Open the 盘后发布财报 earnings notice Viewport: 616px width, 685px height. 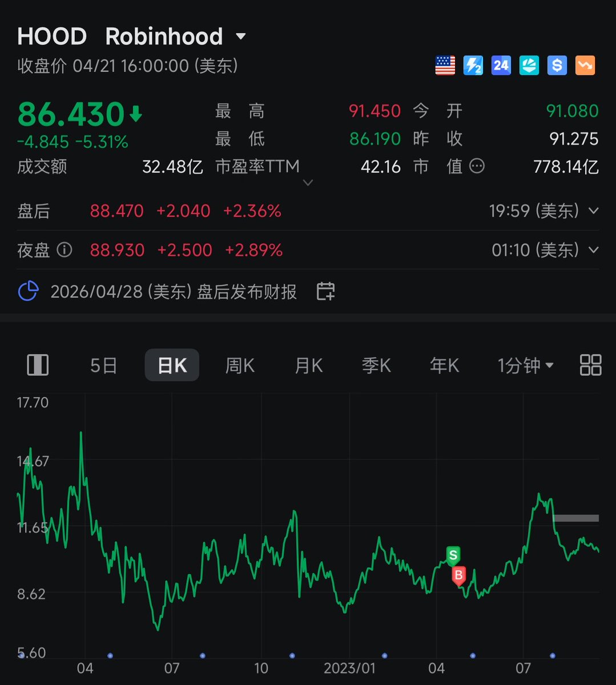[x=174, y=292]
